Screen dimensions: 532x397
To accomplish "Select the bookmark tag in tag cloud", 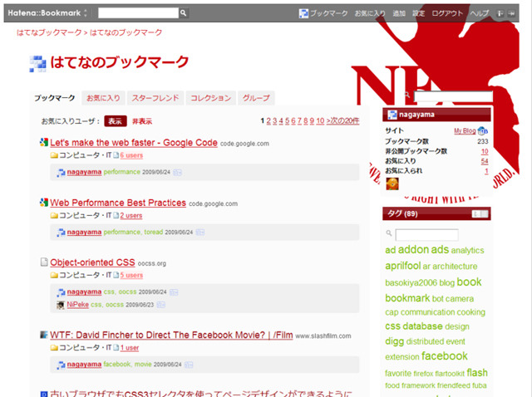I will tap(407, 298).
